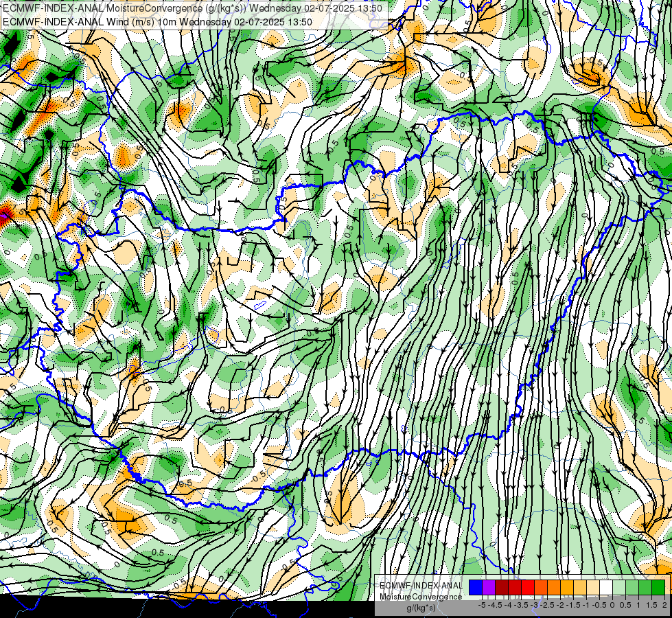Click the -0.5 legend tick label
The image size is (672, 618).
click(599, 605)
